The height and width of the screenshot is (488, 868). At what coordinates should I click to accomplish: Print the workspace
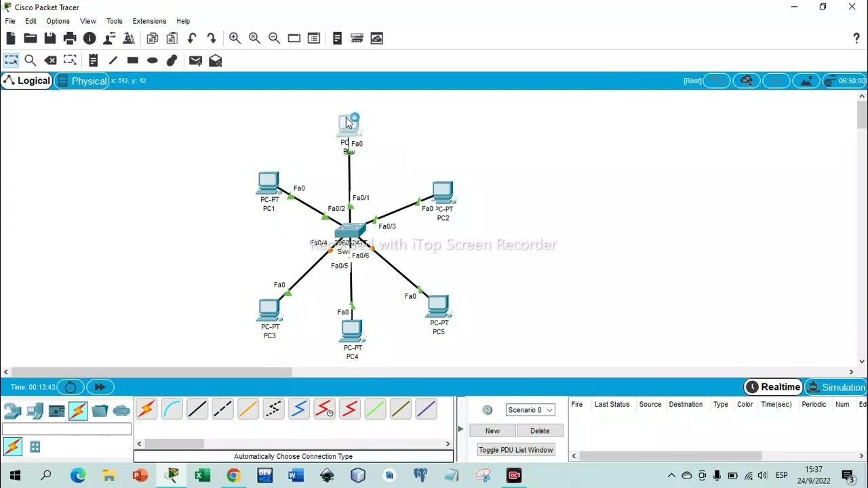70,39
